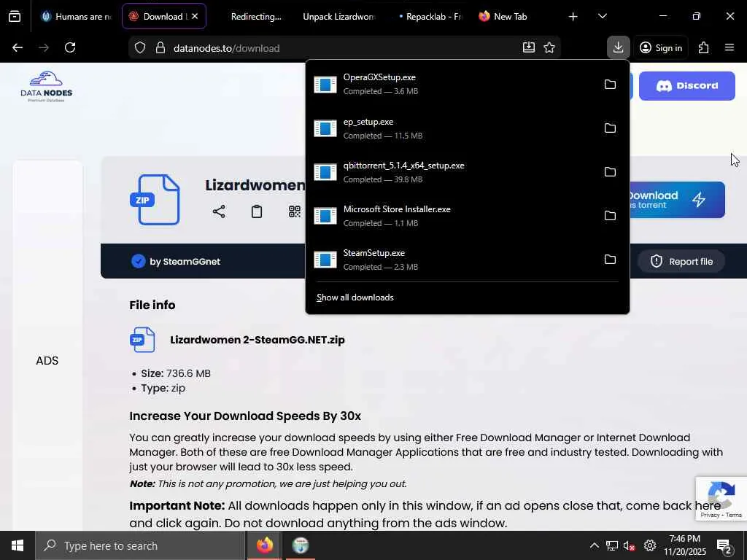
Task: Click the large ZIP file icon
Action: [x=155, y=200]
